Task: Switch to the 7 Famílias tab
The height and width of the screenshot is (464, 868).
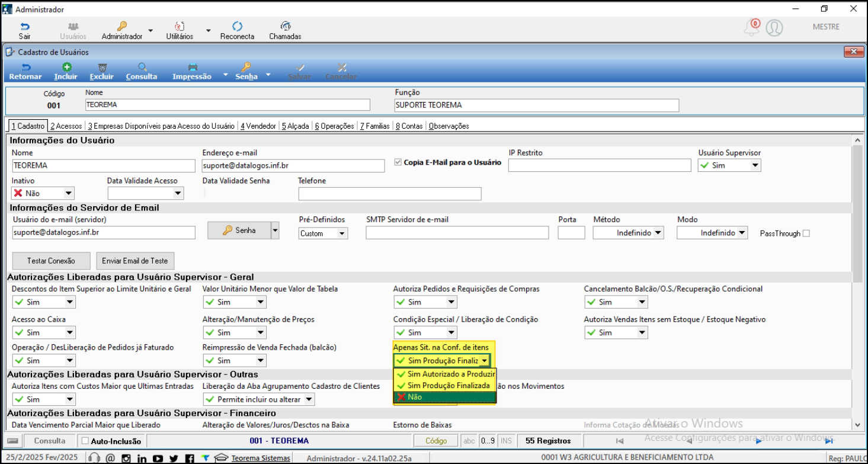Action: (375, 126)
